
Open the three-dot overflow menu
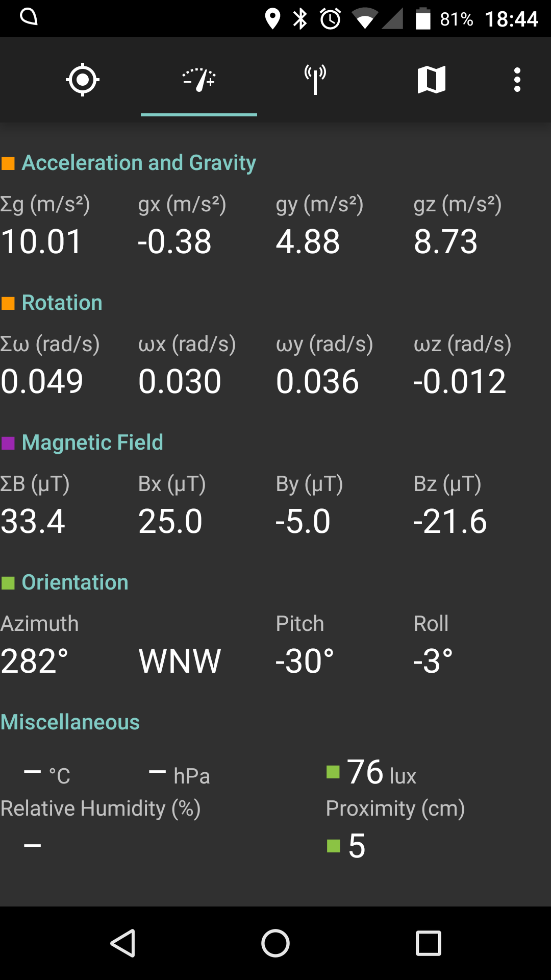(x=517, y=80)
